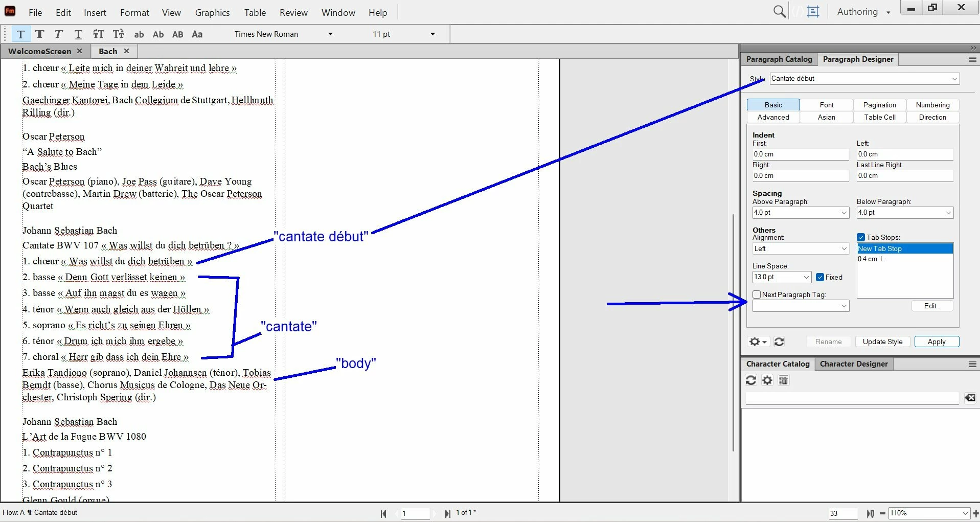Refresh the Character Catalog list

coord(750,380)
